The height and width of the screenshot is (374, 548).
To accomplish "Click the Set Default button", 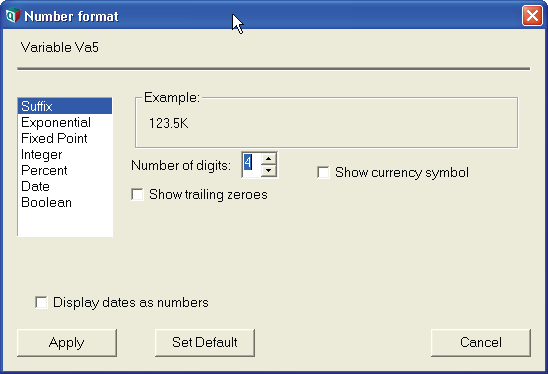I will click(205, 343).
